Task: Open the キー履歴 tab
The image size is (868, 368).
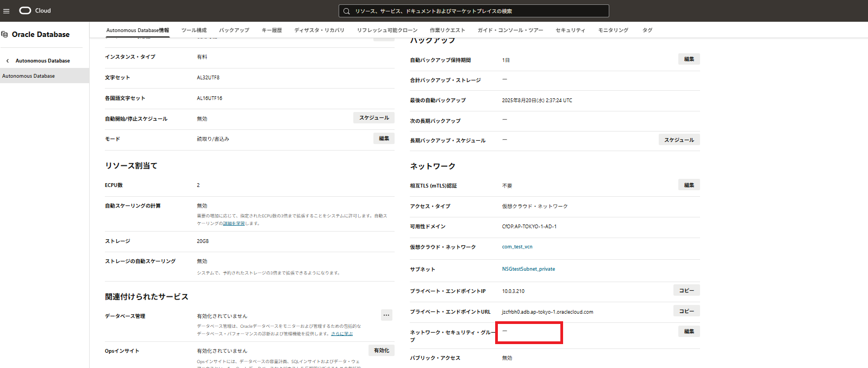Action: 272,30
